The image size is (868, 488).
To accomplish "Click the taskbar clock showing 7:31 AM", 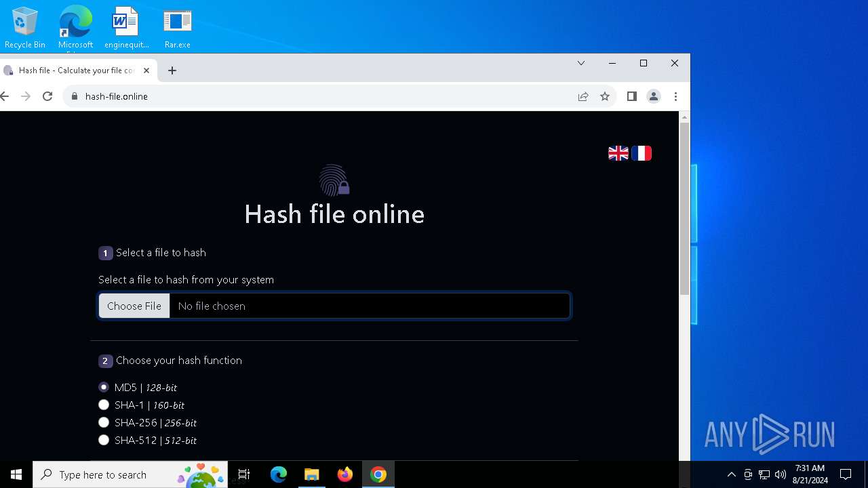I will pyautogui.click(x=810, y=474).
